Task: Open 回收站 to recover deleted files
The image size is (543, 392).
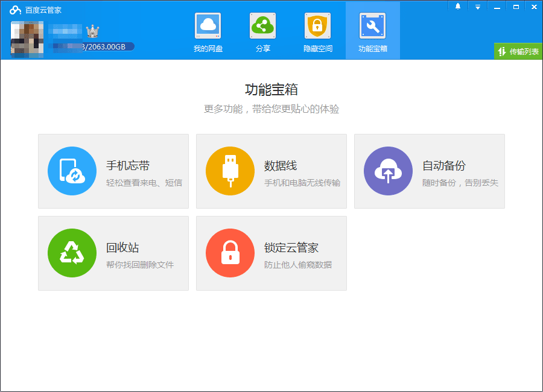Action: tap(113, 253)
